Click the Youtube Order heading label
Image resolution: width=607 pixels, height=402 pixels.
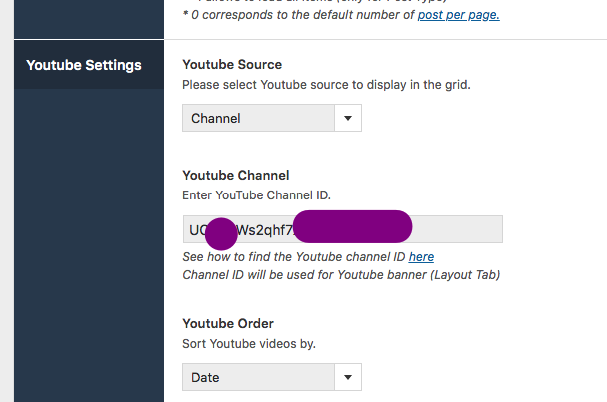click(x=228, y=324)
